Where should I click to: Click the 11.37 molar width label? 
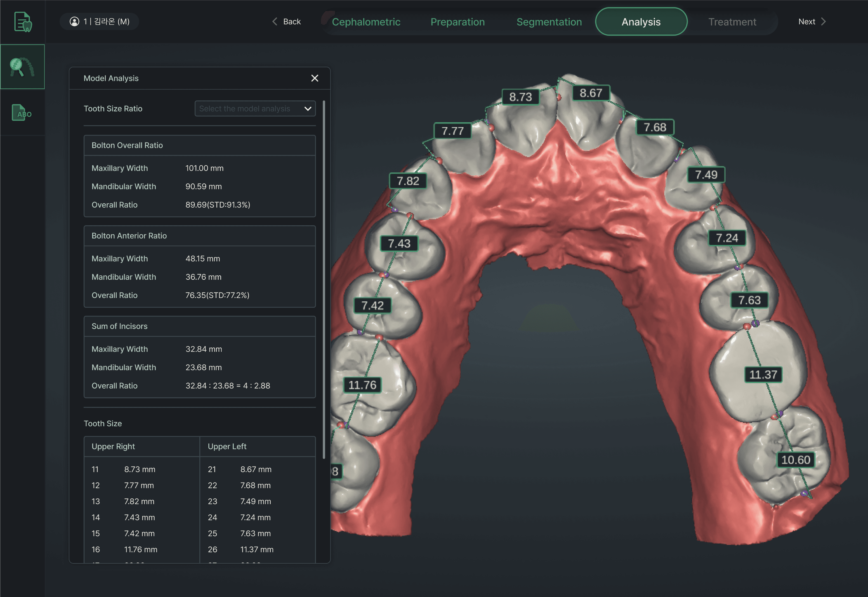click(763, 374)
